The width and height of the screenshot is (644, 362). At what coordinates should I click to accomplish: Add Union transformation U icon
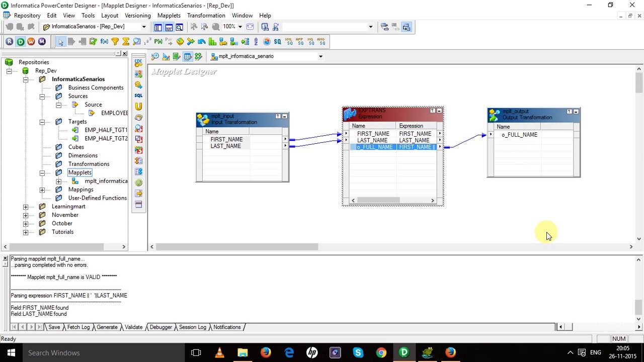[138, 106]
